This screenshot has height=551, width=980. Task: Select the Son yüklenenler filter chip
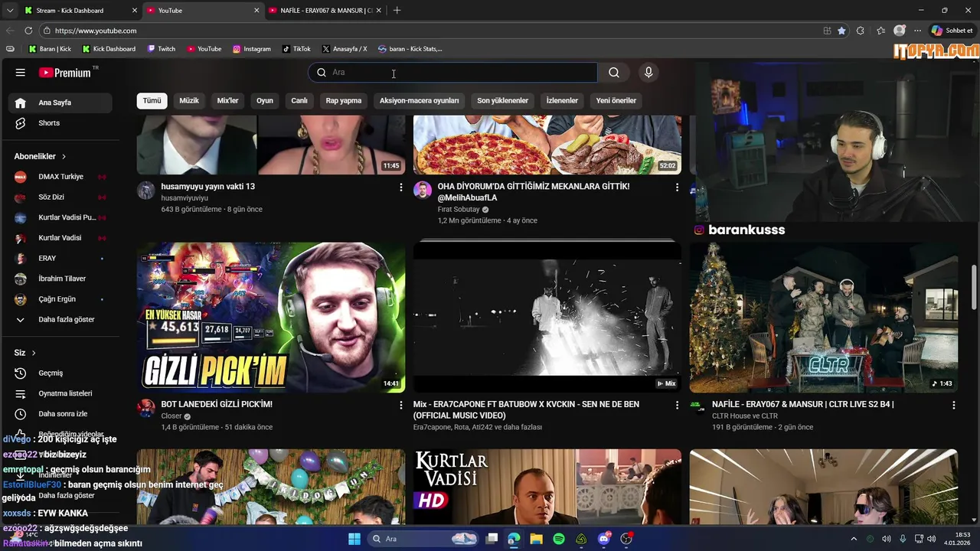(502, 101)
